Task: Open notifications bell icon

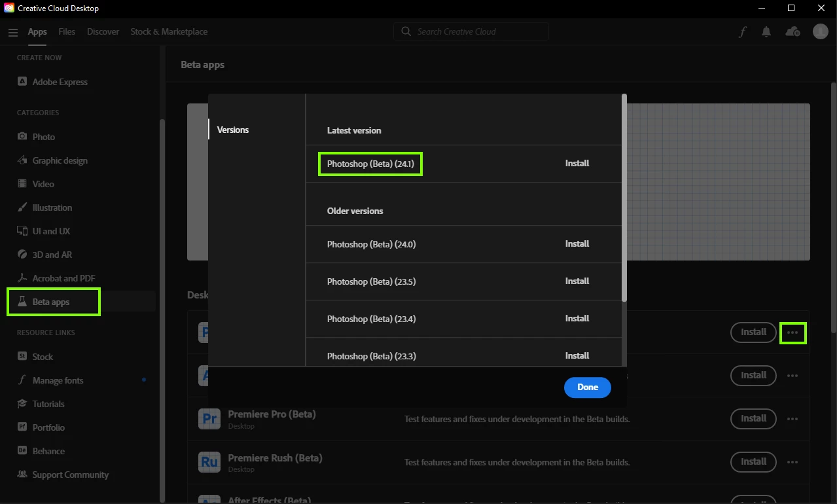Action: (x=766, y=31)
